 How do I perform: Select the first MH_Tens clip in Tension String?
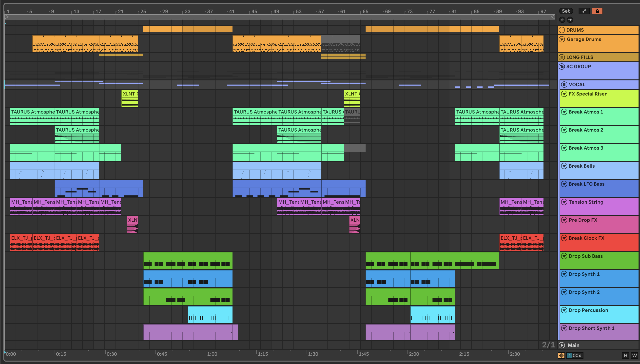(x=21, y=207)
